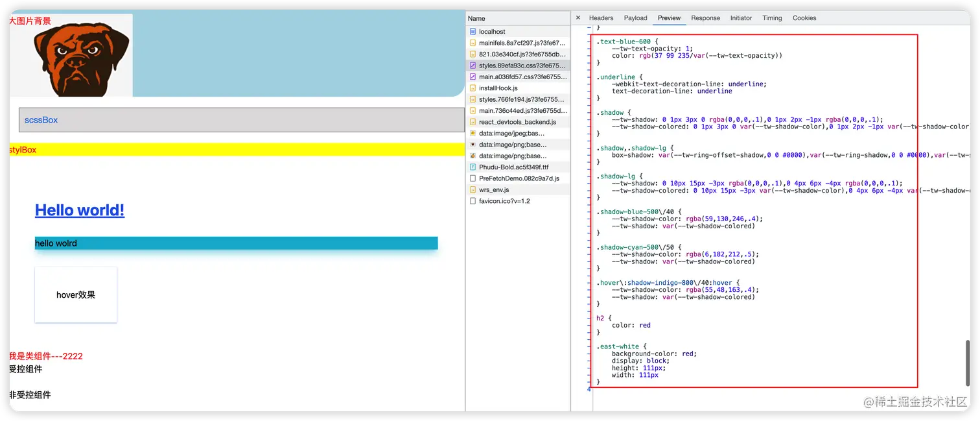Click the image icon beside data:image/jpeg request
This screenshot has width=980, height=421.
point(472,133)
